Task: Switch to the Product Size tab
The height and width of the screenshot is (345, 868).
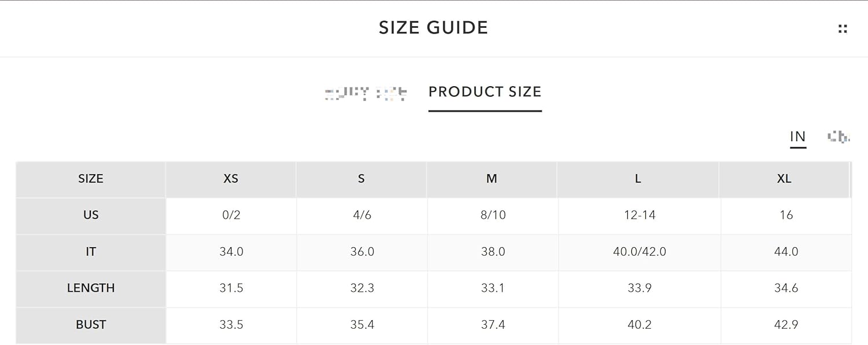Action: click(x=485, y=91)
